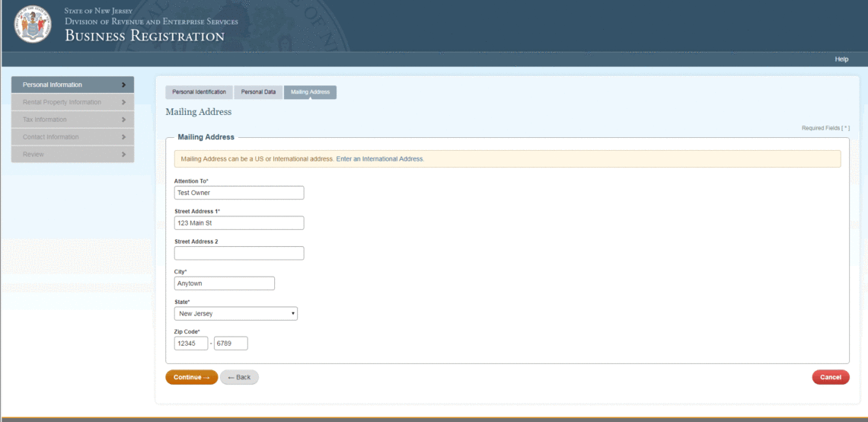
Task: Select the Mailing Address tab
Action: point(310,92)
